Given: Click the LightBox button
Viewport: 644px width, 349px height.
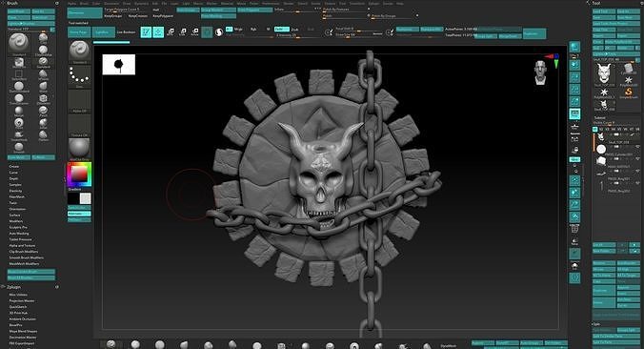Looking at the screenshot, I should point(103,32).
